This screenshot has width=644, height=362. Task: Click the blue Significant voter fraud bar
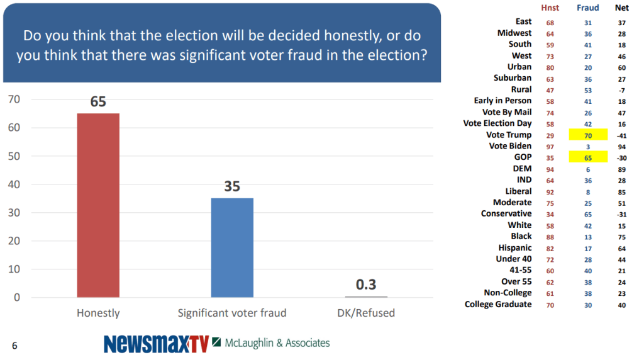pyautogui.click(x=232, y=247)
